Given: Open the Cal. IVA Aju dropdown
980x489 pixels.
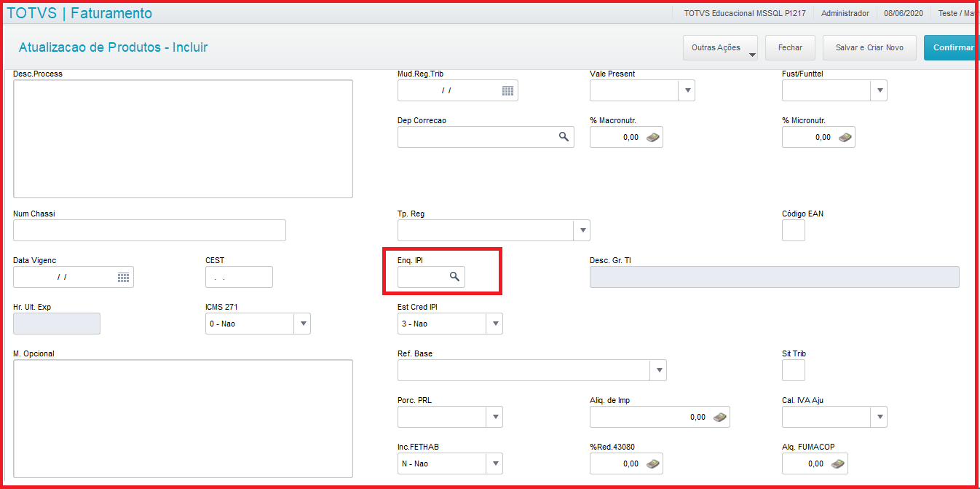Looking at the screenshot, I should pyautogui.click(x=879, y=417).
